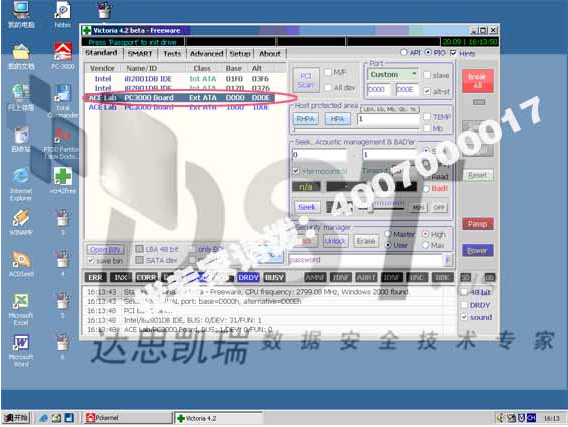Click the Unlock security button
The image size is (568, 427).
click(x=335, y=241)
